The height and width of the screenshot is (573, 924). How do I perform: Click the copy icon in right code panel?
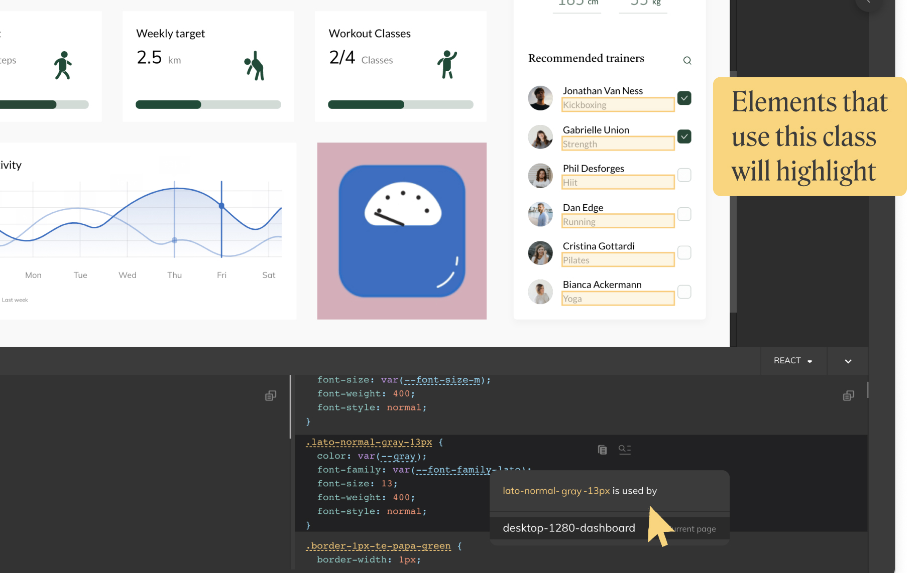coord(848,396)
